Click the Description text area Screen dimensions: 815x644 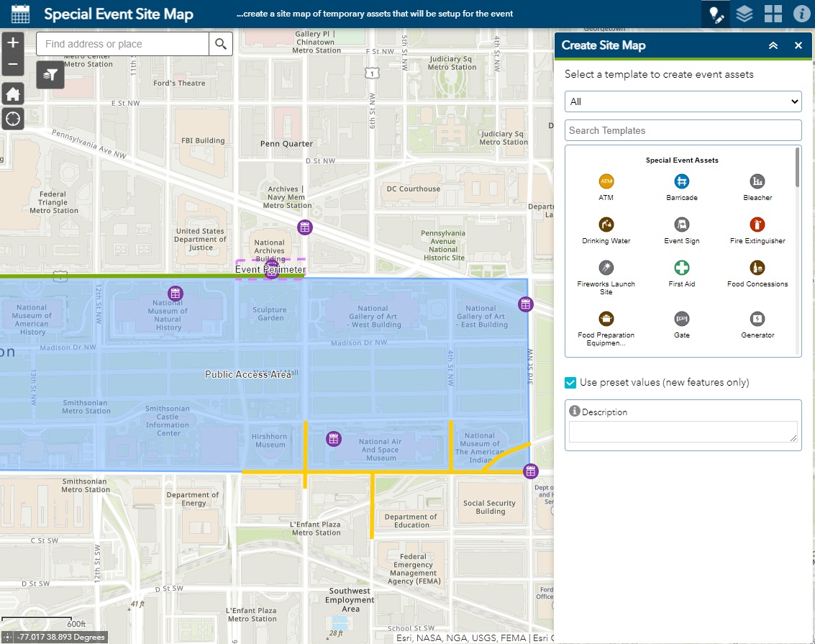coord(683,432)
